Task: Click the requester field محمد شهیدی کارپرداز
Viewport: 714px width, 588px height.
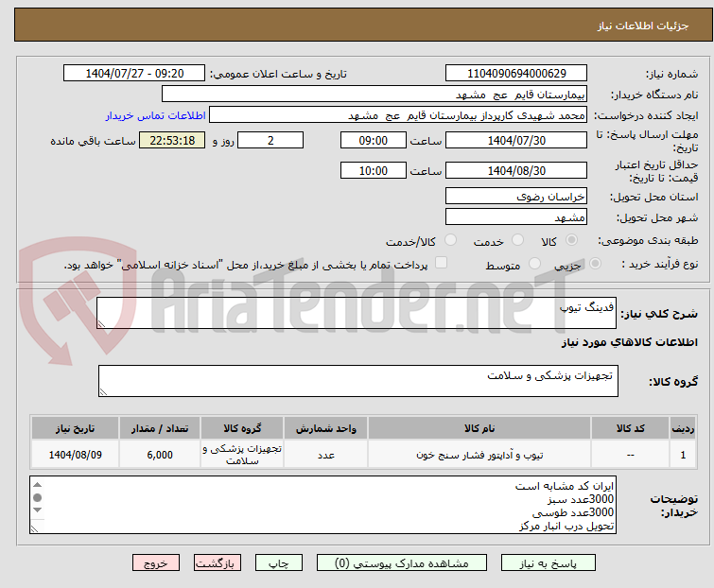Action: [x=398, y=115]
